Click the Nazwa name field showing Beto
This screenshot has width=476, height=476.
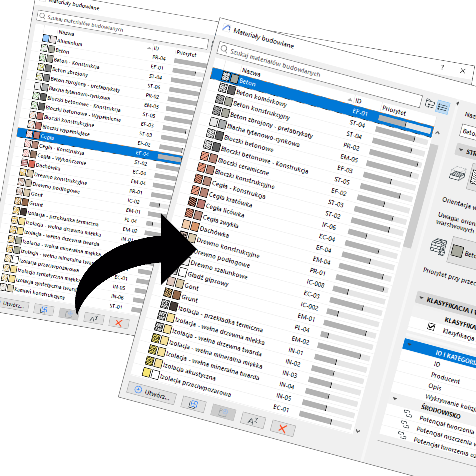(x=468, y=132)
